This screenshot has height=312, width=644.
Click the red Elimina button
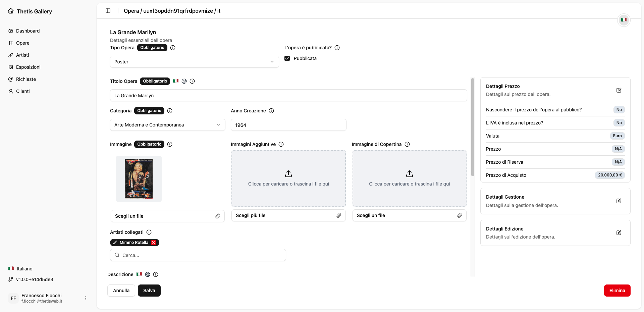point(617,291)
